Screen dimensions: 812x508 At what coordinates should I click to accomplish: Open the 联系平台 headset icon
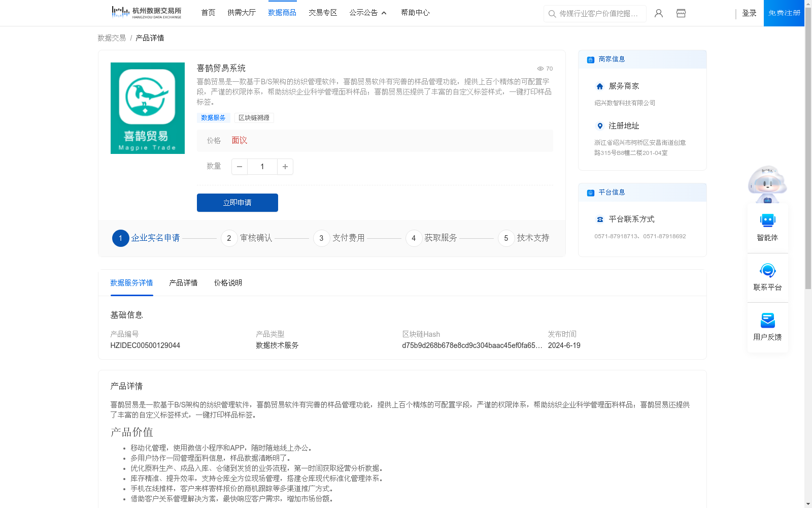click(x=767, y=270)
